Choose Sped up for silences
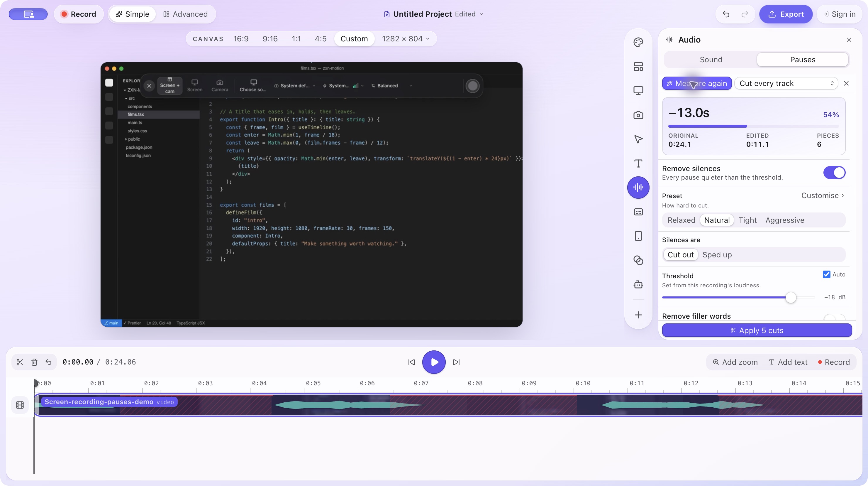The width and height of the screenshot is (868, 486). point(717,255)
